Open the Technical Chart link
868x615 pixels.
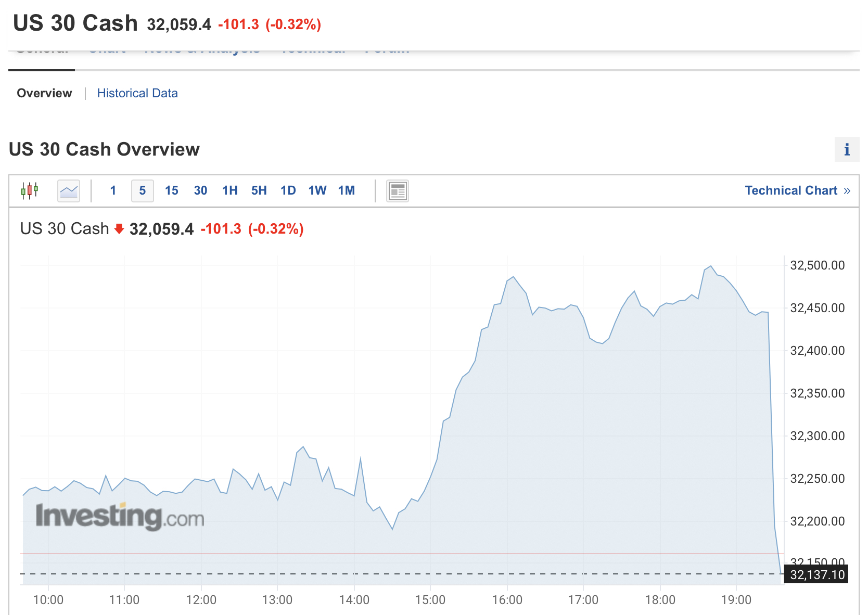(x=797, y=190)
